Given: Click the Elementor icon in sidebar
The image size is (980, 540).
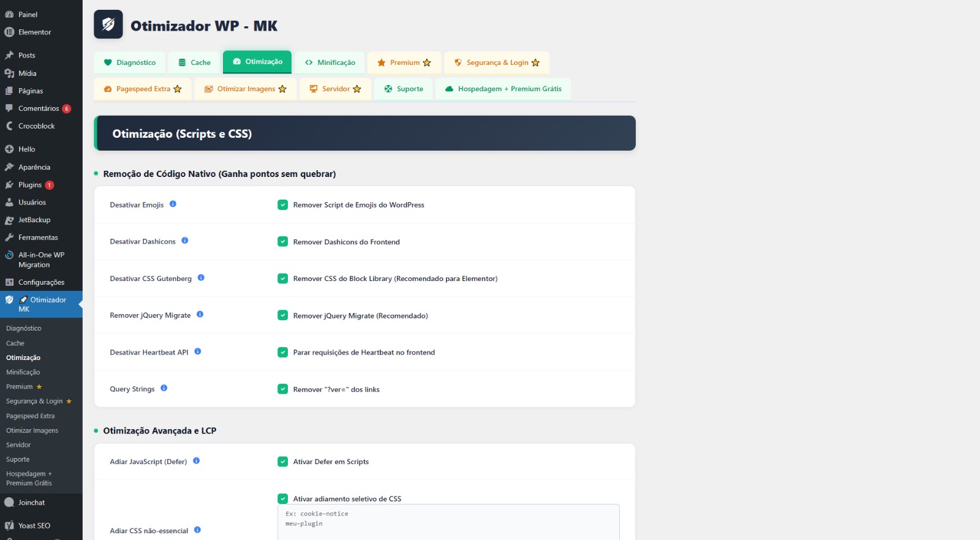Looking at the screenshot, I should [x=9, y=32].
